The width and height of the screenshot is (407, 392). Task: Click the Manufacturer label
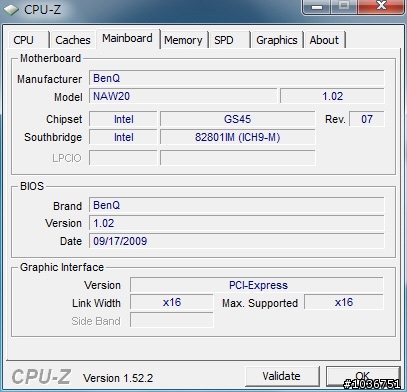(49, 79)
